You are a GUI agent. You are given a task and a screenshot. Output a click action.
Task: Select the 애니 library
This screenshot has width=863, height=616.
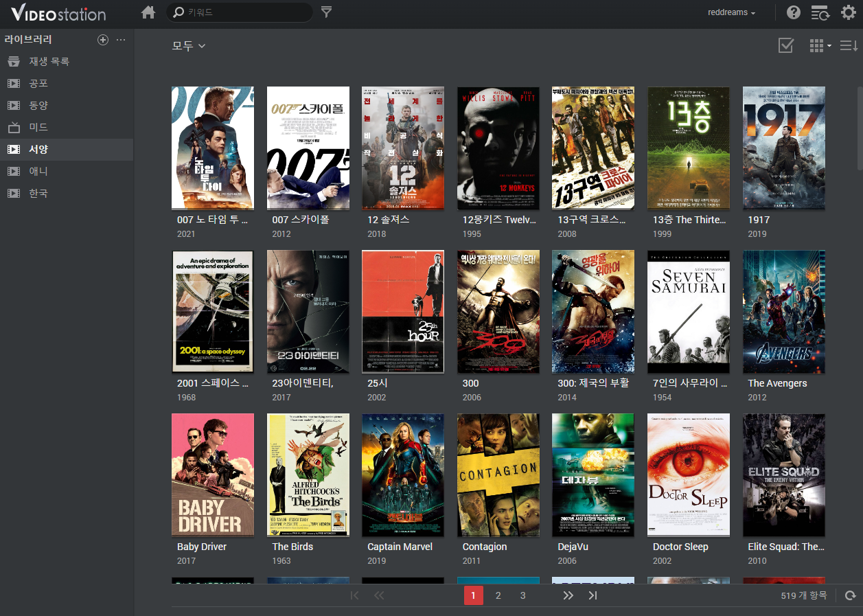[x=67, y=172]
